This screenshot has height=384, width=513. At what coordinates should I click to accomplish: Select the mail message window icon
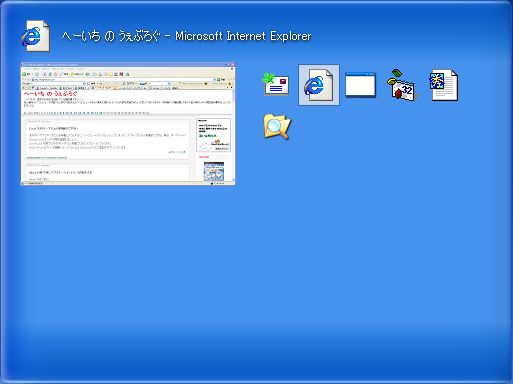(x=276, y=84)
